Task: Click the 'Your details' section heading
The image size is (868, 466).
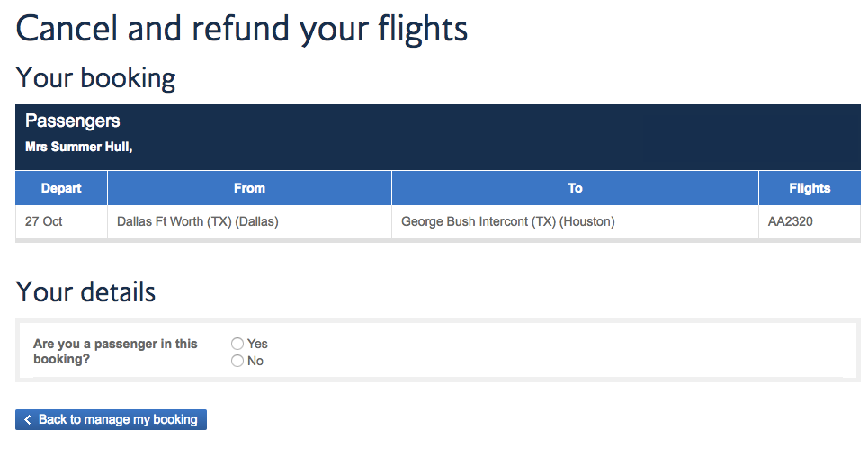Action: (x=86, y=292)
